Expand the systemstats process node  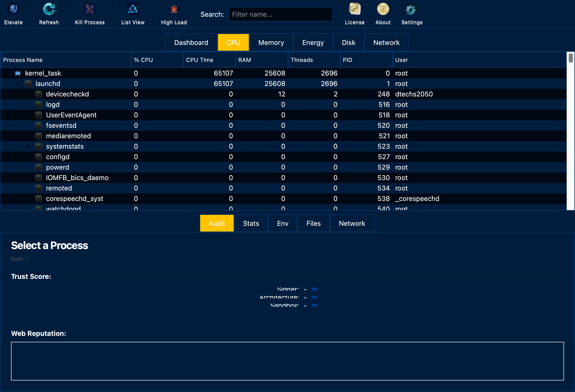pos(27,146)
